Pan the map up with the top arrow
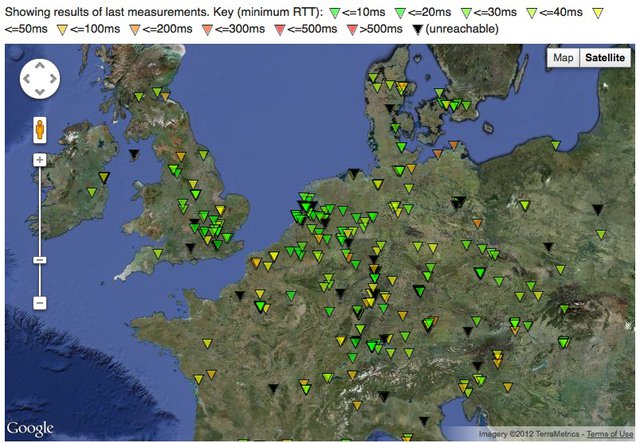 40,65
